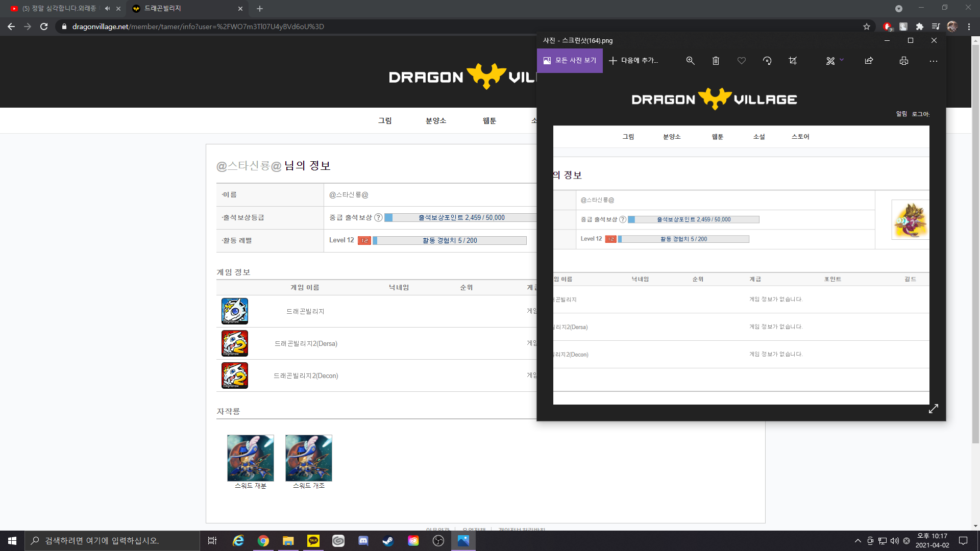This screenshot has width=980, height=551.
Task: Open the red ad blocker extension
Action: 888,27
